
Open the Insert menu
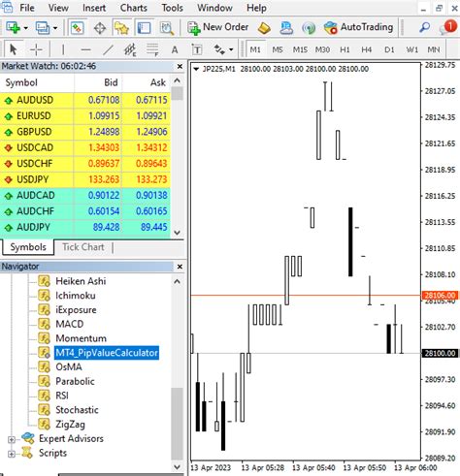(94, 8)
